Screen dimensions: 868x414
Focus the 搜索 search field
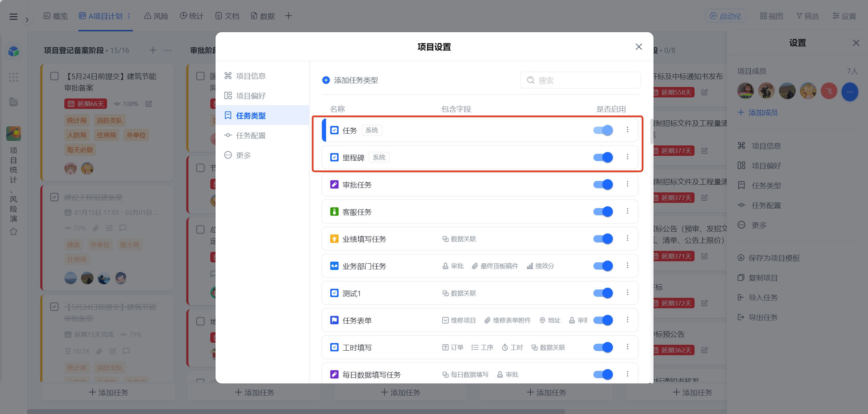(x=580, y=80)
